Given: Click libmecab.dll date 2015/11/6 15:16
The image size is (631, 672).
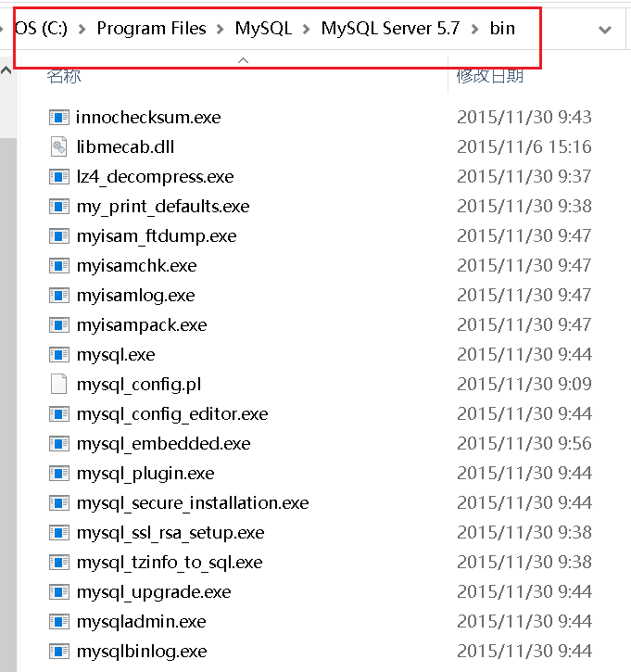Looking at the screenshot, I should 524,147.
